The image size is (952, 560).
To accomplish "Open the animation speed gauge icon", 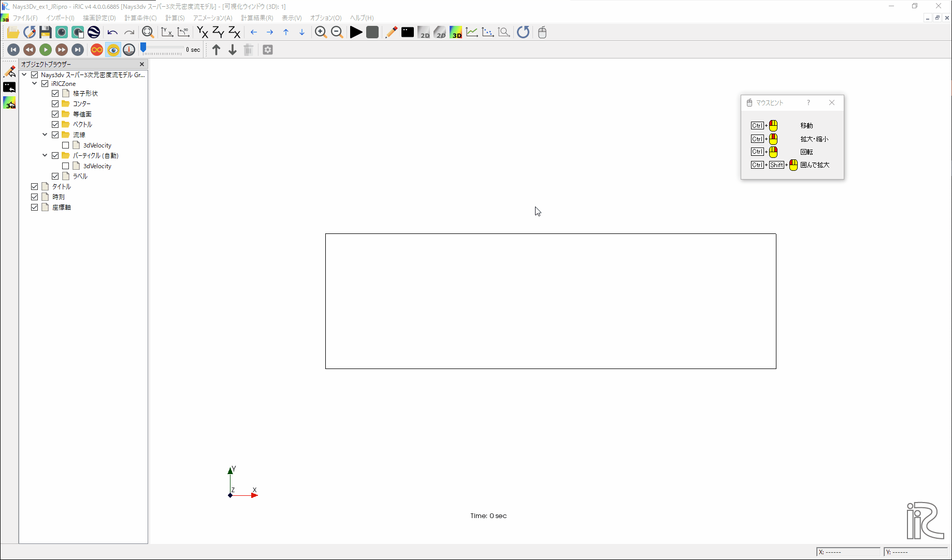I will point(129,50).
